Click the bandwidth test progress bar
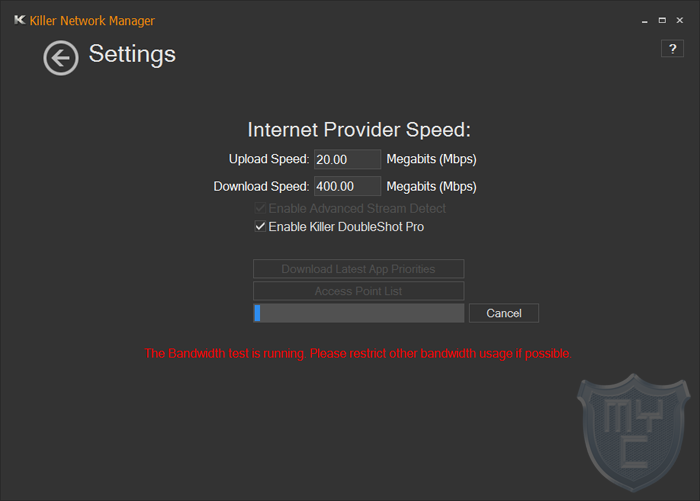The height and width of the screenshot is (501, 700). [358, 313]
